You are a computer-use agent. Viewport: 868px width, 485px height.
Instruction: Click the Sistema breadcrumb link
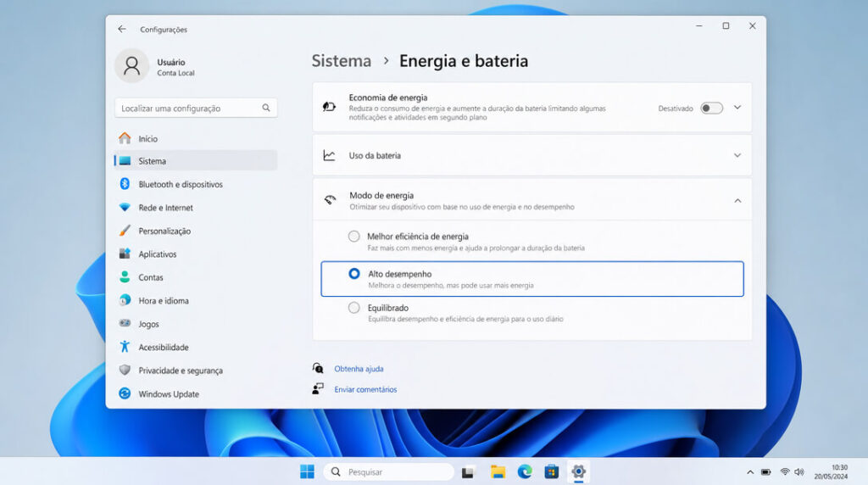(341, 61)
